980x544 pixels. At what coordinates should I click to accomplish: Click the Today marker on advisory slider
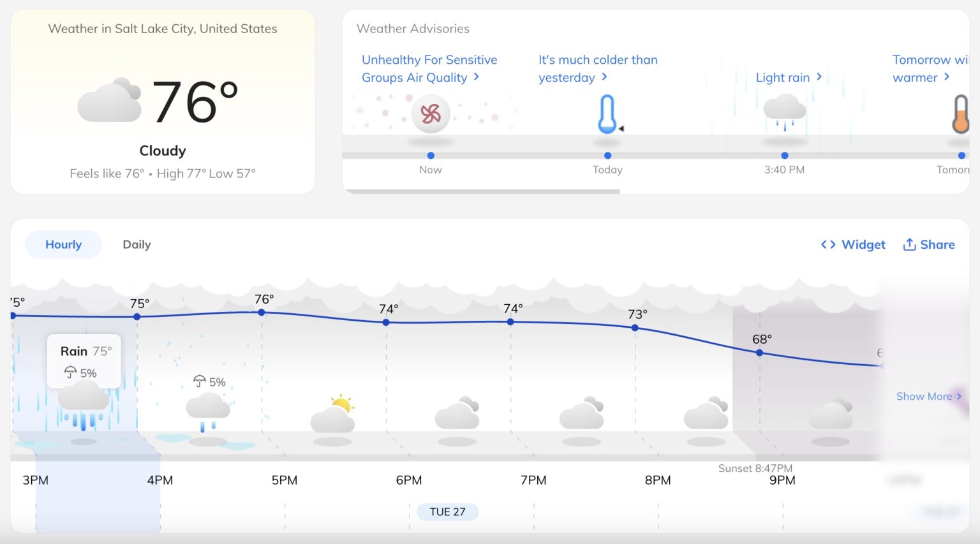coord(607,155)
